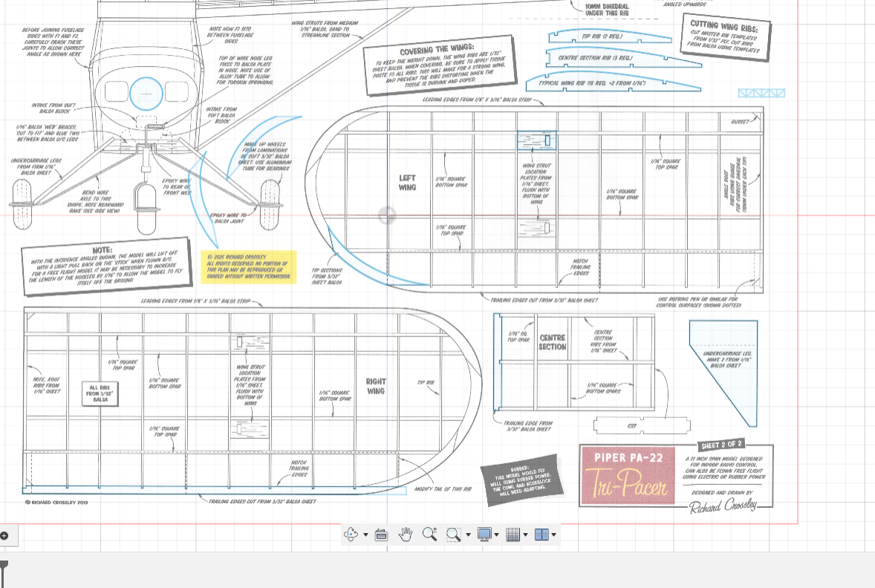The image size is (875, 588).
Task: Click the yellow copyright notice box
Action: [248, 267]
